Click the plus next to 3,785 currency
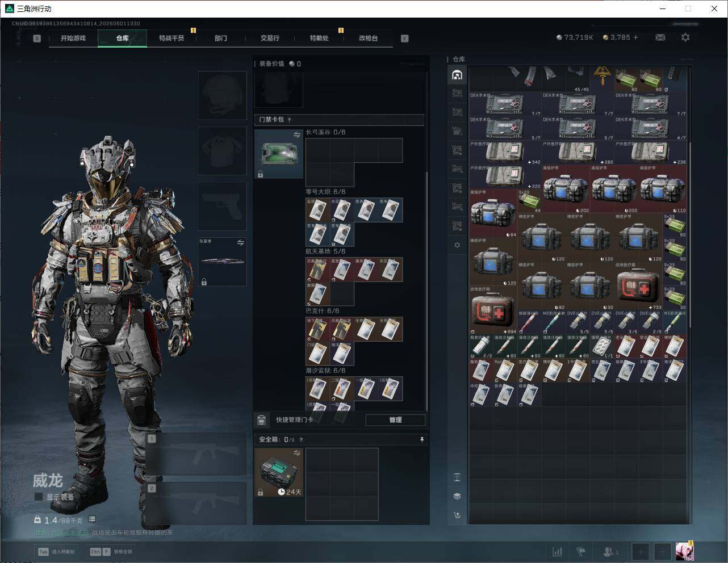The width and height of the screenshot is (728, 563). (x=635, y=37)
